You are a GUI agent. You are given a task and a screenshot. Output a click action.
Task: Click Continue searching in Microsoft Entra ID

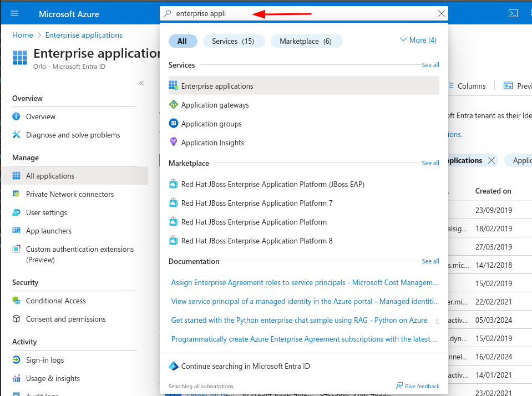coord(245,366)
